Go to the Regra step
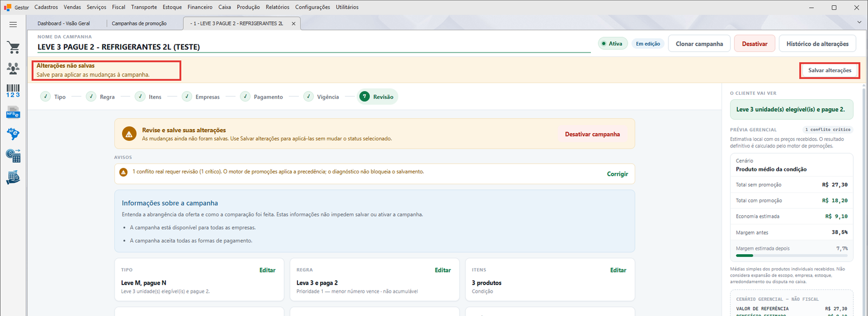The width and height of the screenshot is (868, 316). [100, 96]
